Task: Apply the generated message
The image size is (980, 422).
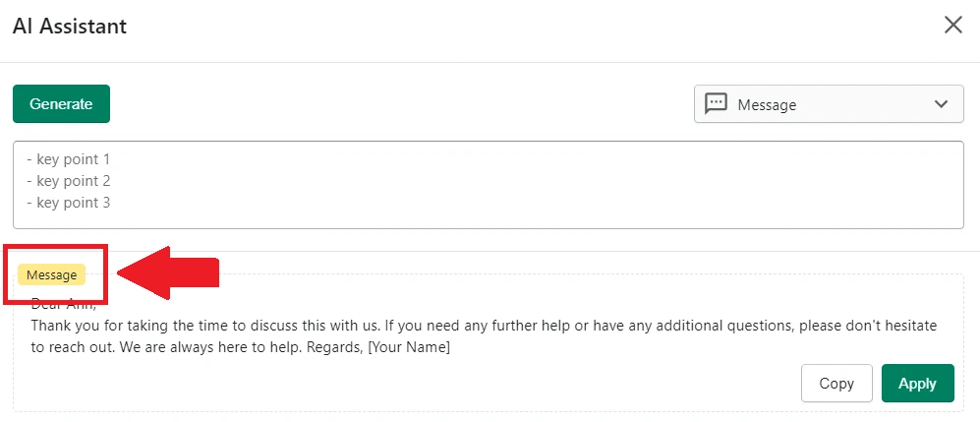Action: [917, 384]
